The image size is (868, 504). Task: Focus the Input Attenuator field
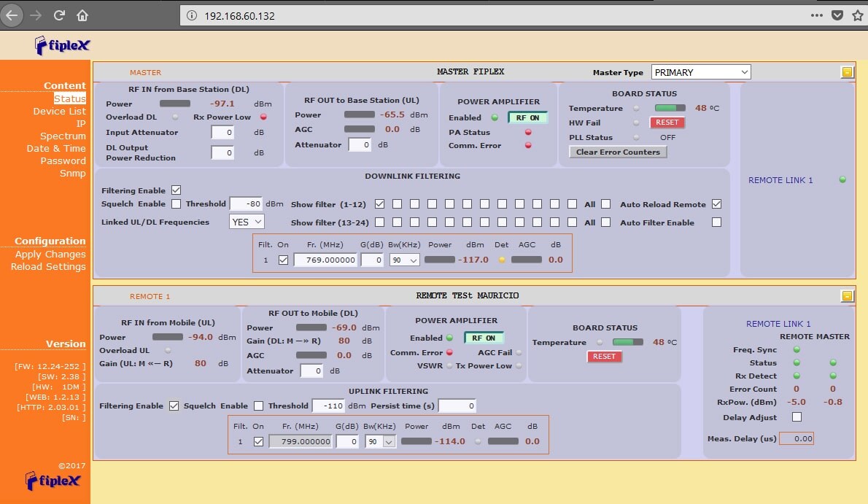222,132
